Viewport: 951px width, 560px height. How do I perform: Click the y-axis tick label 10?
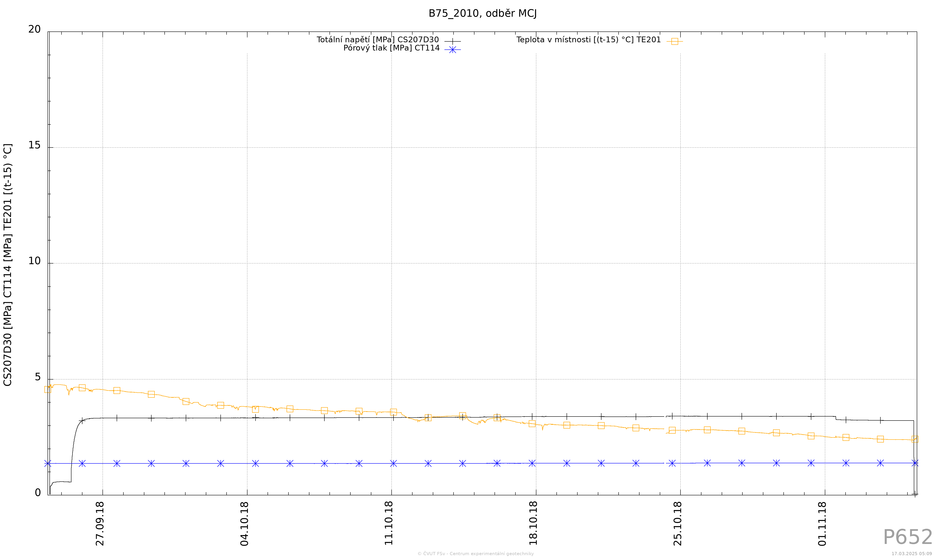34,261
